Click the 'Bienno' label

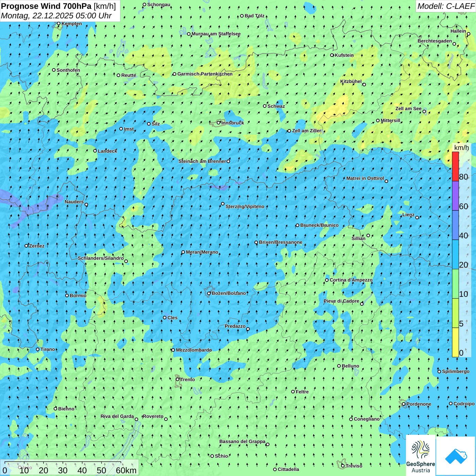point(66,409)
